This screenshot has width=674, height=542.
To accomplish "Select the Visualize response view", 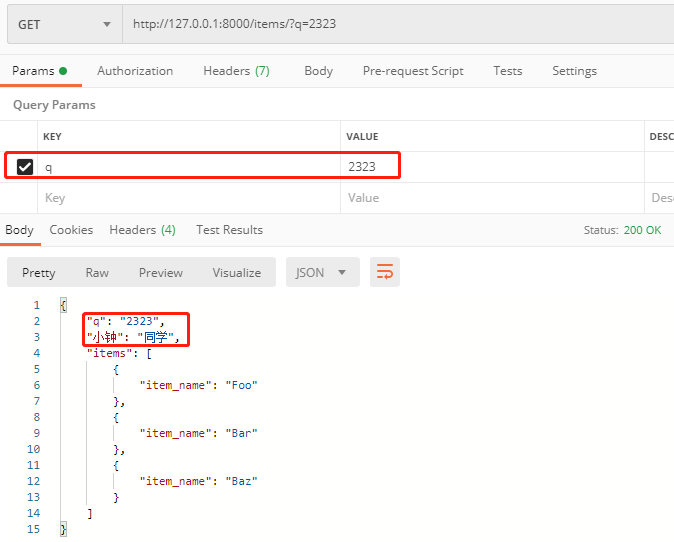I will pos(236,273).
